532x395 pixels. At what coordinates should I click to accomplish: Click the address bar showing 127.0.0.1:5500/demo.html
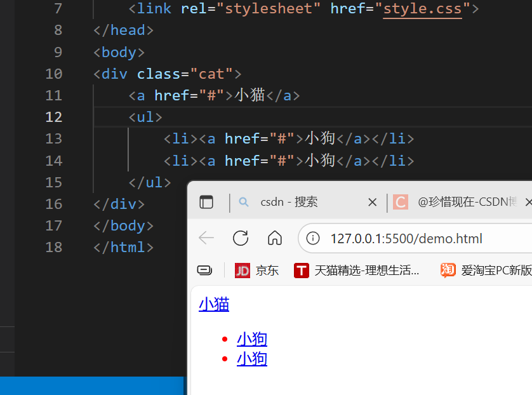coord(415,238)
